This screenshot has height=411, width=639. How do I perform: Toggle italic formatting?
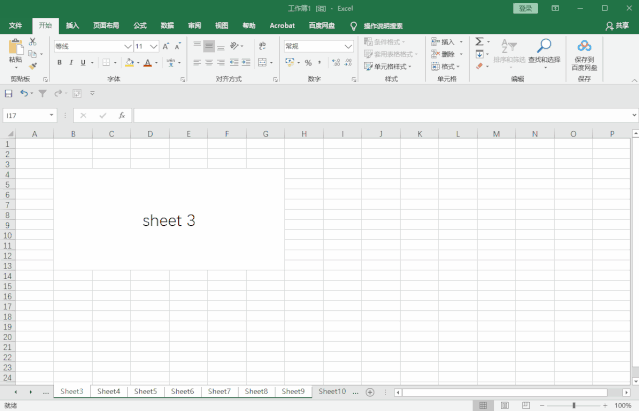pyautogui.click(x=71, y=62)
